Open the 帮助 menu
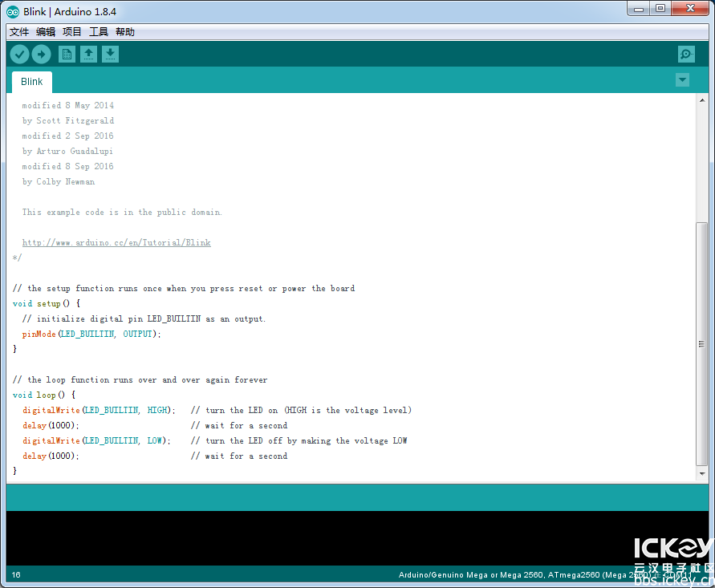 click(x=125, y=32)
